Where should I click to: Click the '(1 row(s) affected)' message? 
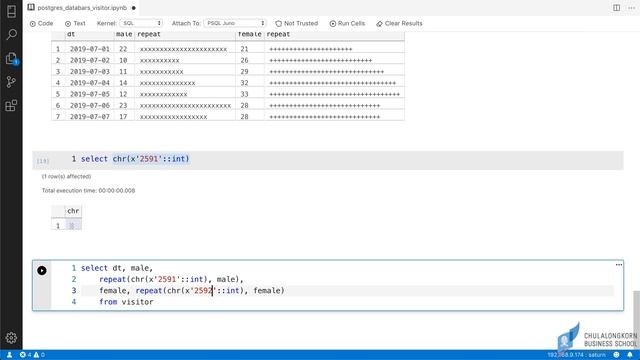66,176
